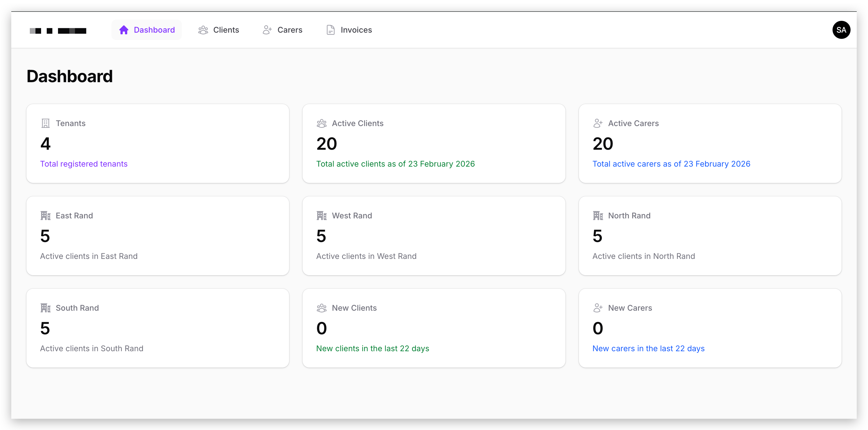Click the office icon on North Rand card
Screen dimensions: 868x430
(598, 216)
